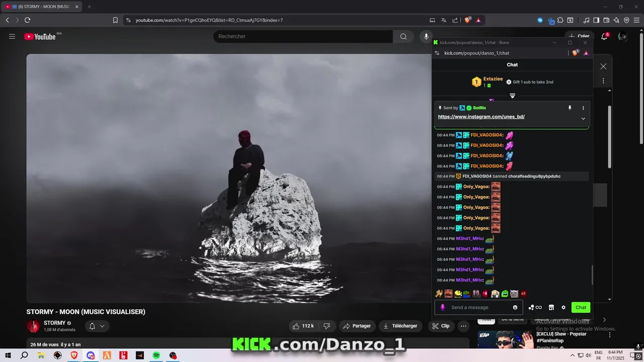
Task: Open the channel points icon in chat
Action: tap(535, 307)
